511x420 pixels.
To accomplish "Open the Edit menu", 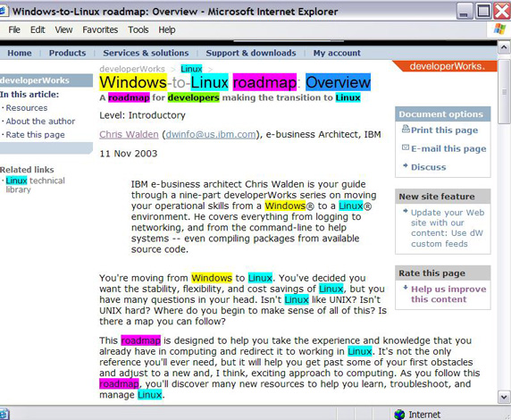I will tap(38, 29).
